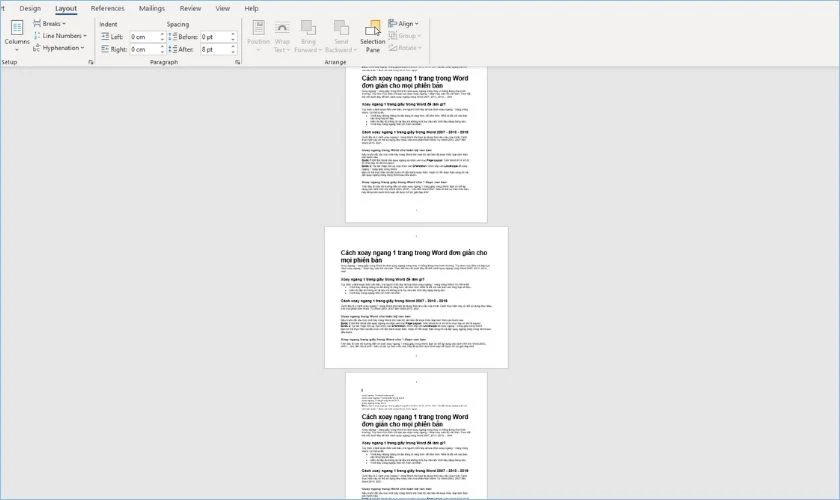The width and height of the screenshot is (840, 500).
Task: Click the Indent Right icon
Action: [105, 49]
